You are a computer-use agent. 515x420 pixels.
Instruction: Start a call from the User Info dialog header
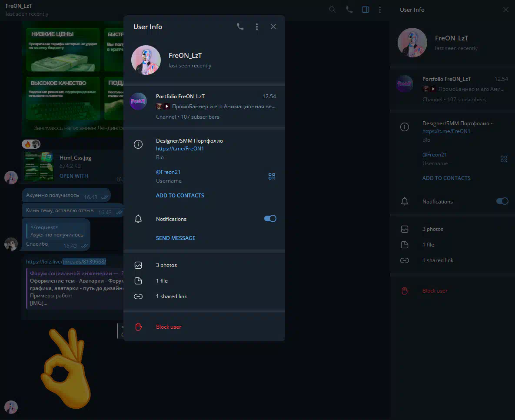(x=240, y=27)
